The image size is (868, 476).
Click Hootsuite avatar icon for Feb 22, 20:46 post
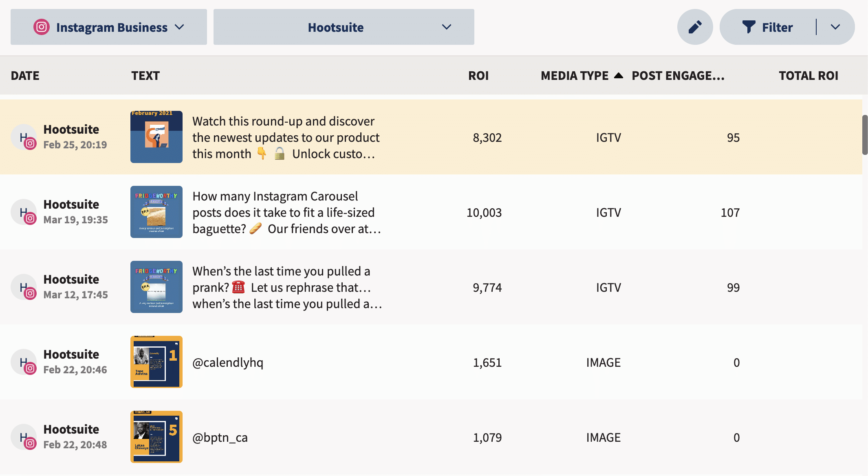(x=24, y=362)
